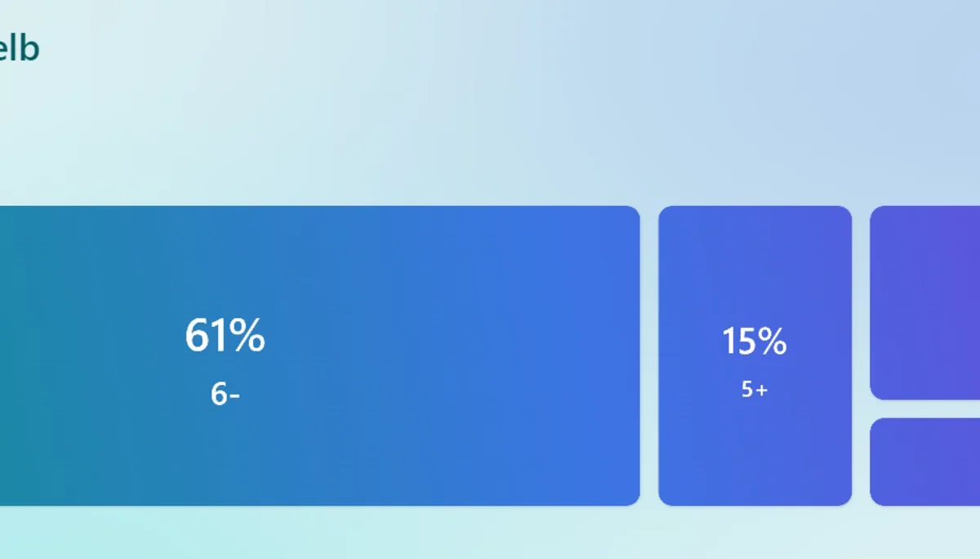Click the gap between the 15% tile and right tiles

861,356
